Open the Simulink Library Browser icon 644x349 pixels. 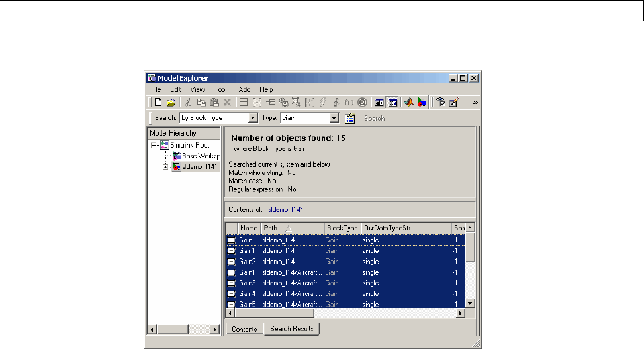click(422, 103)
